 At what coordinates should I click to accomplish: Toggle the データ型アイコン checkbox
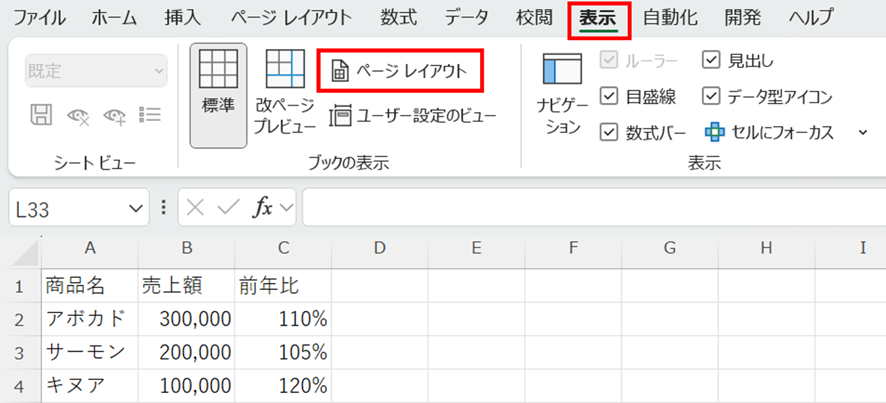(711, 96)
